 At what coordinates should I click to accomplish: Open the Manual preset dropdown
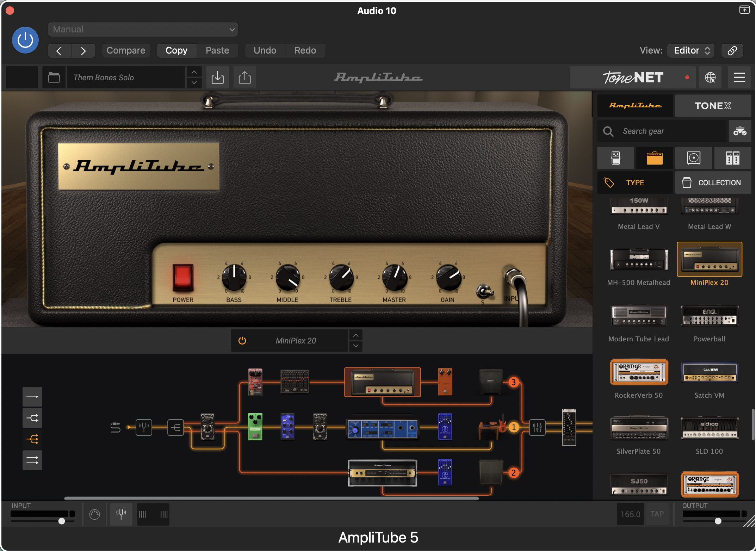[143, 30]
